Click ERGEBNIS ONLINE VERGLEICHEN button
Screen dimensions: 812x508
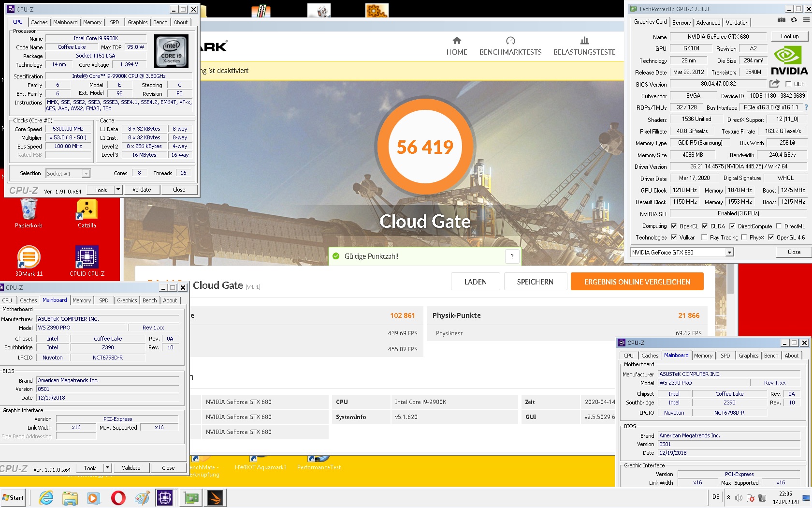(x=637, y=282)
